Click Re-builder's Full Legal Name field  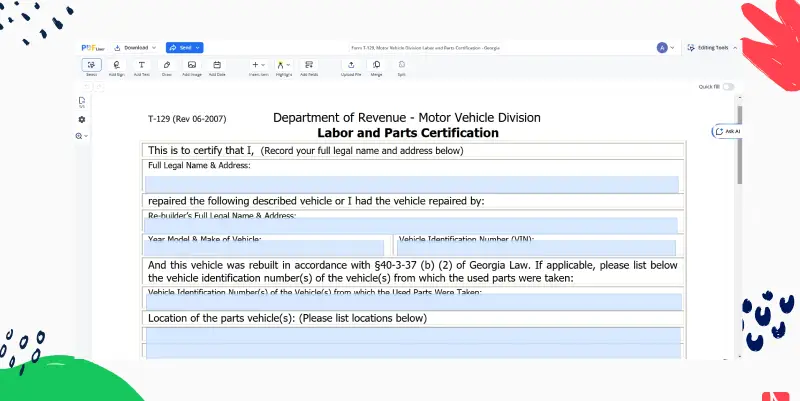pos(411,225)
